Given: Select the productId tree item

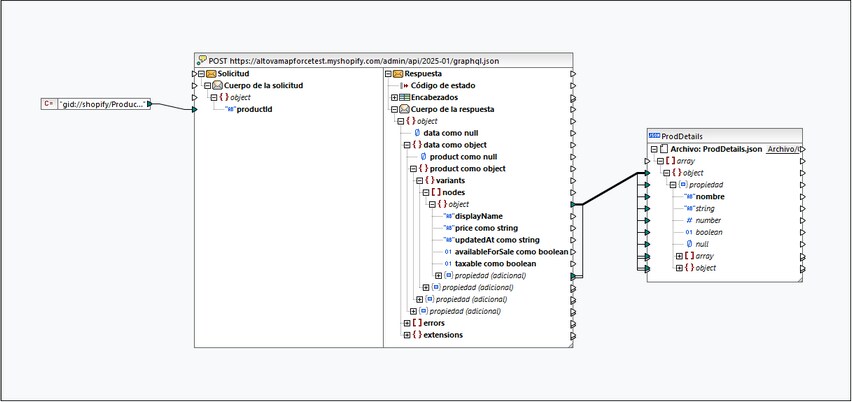Looking at the screenshot, I should pos(255,110).
